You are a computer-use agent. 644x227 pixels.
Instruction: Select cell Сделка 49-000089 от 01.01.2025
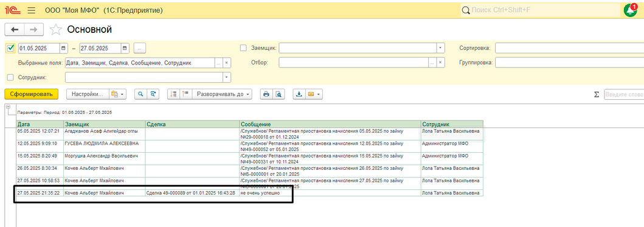click(192, 193)
